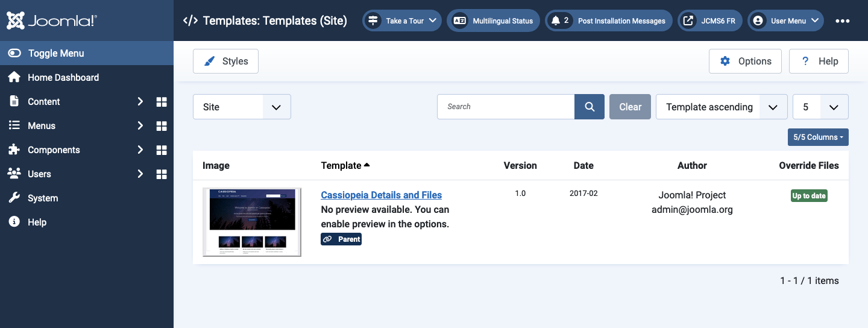Open Options settings
The width and height of the screenshot is (868, 328).
[745, 61]
